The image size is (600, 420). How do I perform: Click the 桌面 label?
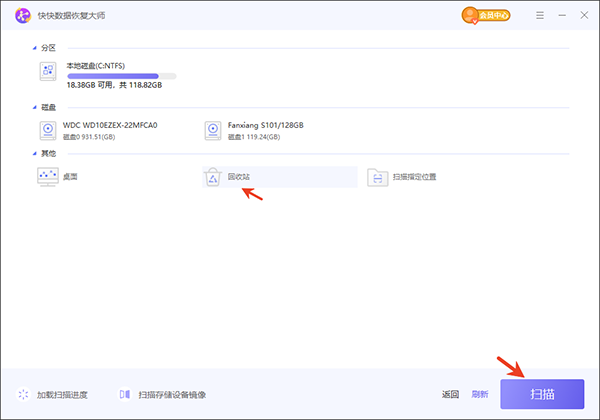click(70, 177)
